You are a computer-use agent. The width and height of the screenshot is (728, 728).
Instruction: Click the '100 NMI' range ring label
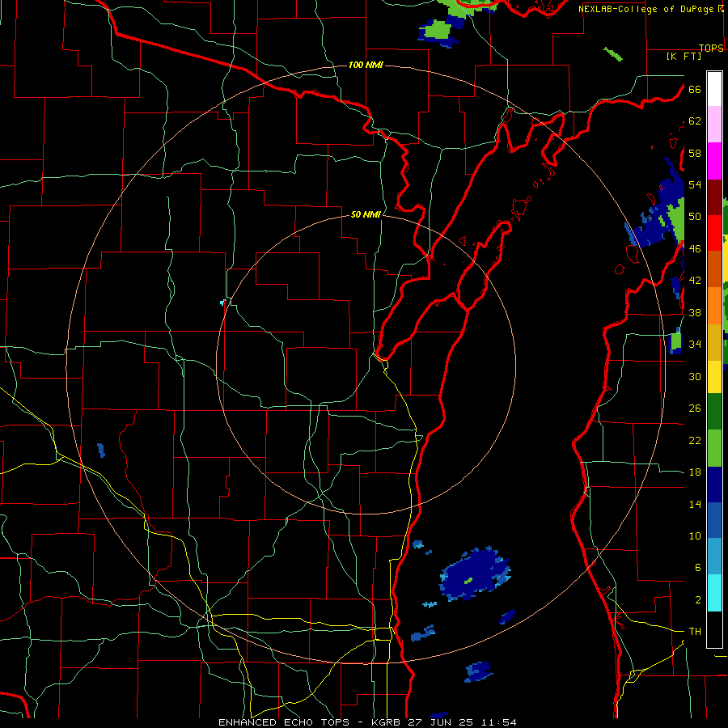pos(366,65)
